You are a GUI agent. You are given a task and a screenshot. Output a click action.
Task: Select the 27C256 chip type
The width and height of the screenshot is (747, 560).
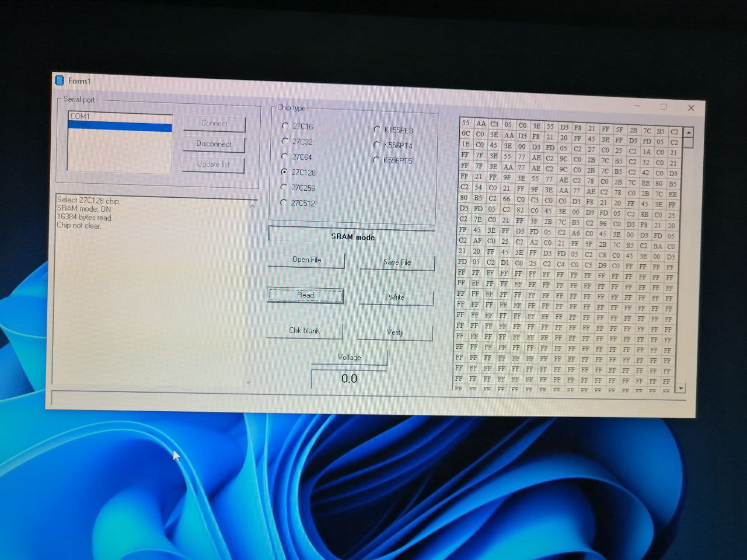tap(297, 187)
